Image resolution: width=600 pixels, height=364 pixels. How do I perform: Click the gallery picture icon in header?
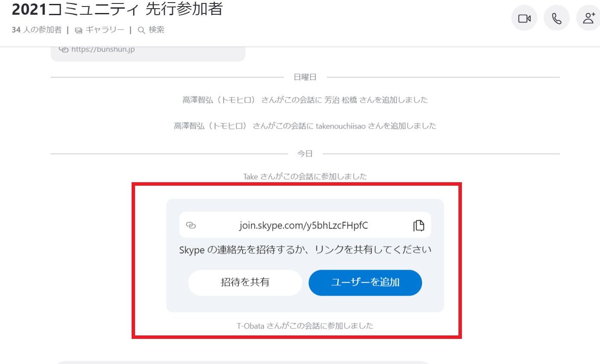[78, 30]
